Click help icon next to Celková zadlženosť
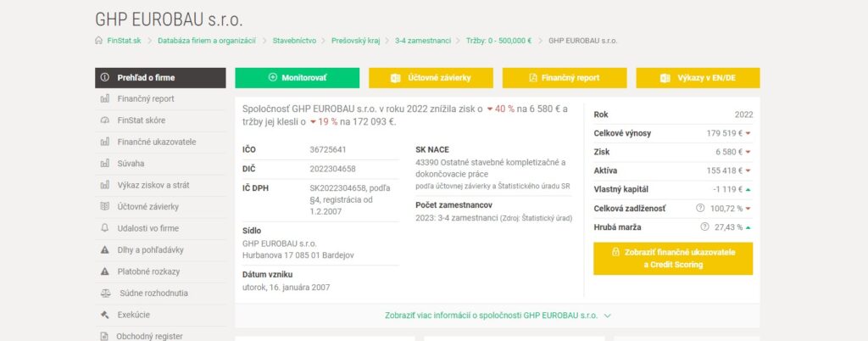 coord(699,208)
